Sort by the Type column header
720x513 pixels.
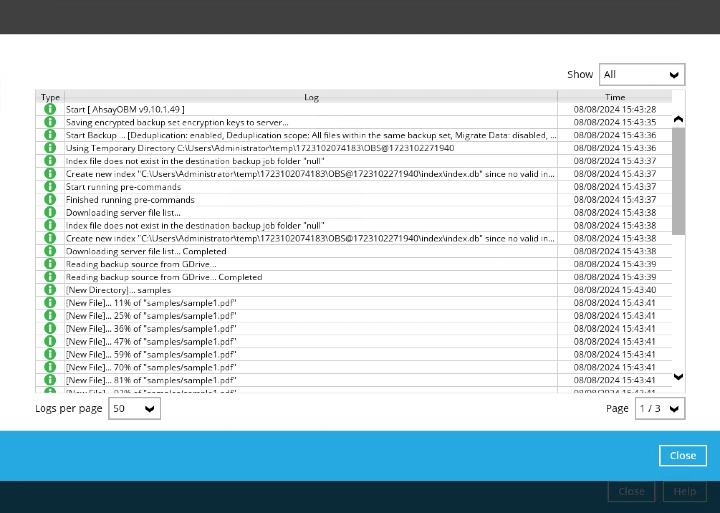(x=50, y=97)
